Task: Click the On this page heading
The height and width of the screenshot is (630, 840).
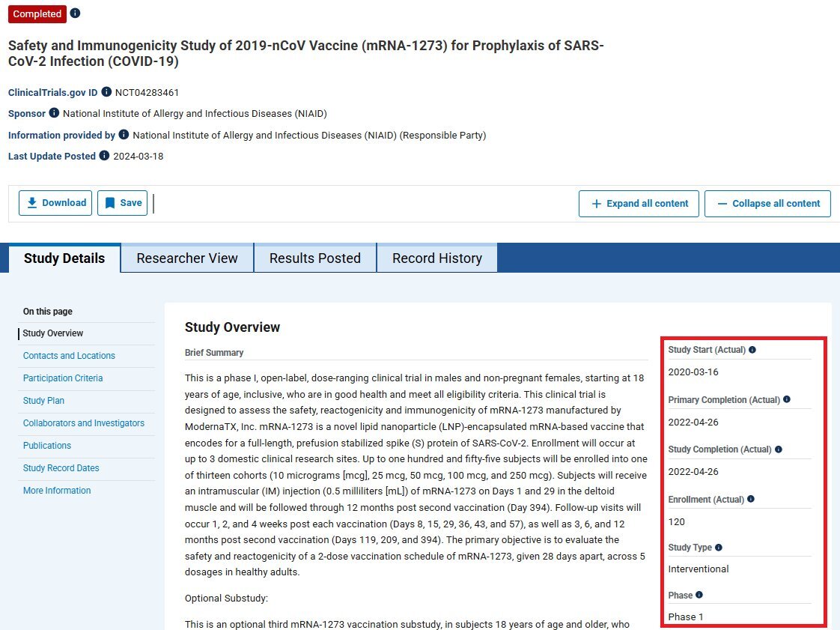Action: (48, 312)
